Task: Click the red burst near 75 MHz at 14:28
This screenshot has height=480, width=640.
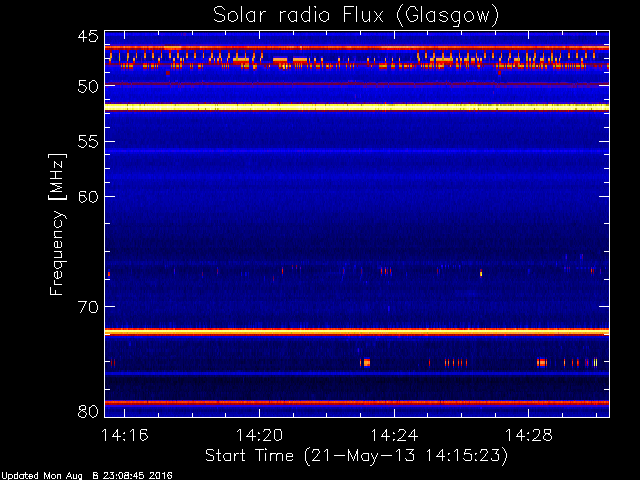Action: point(542,362)
